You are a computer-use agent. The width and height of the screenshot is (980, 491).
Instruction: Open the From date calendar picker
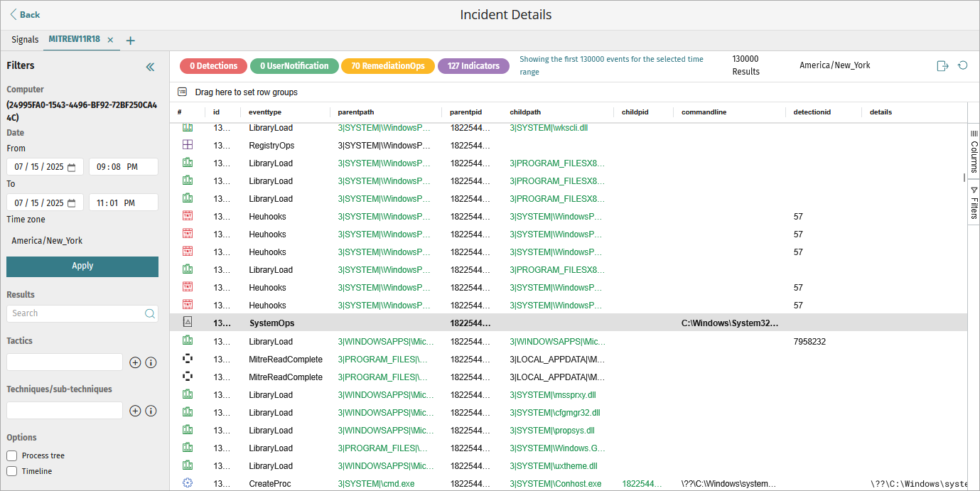(x=71, y=167)
